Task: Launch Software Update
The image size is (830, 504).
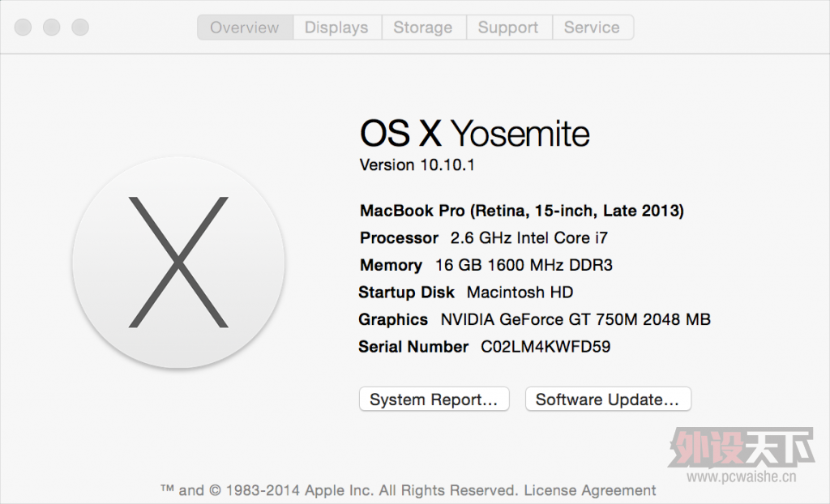Action: click(608, 399)
